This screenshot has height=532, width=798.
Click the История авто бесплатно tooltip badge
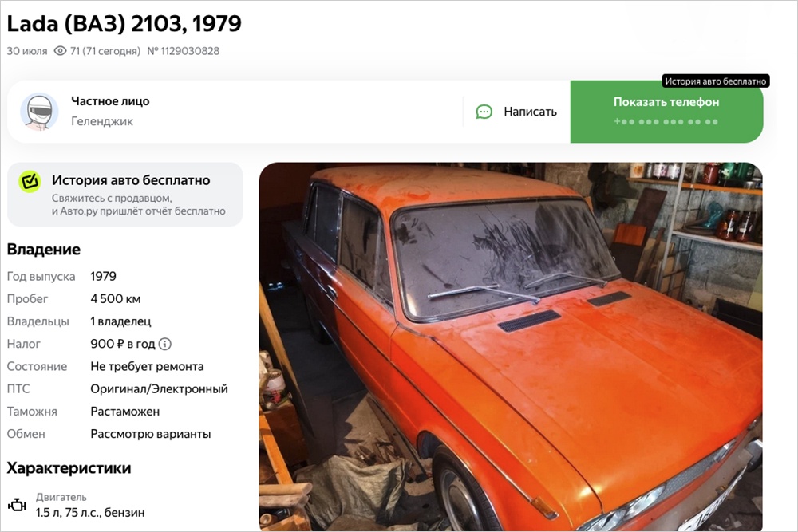(716, 81)
